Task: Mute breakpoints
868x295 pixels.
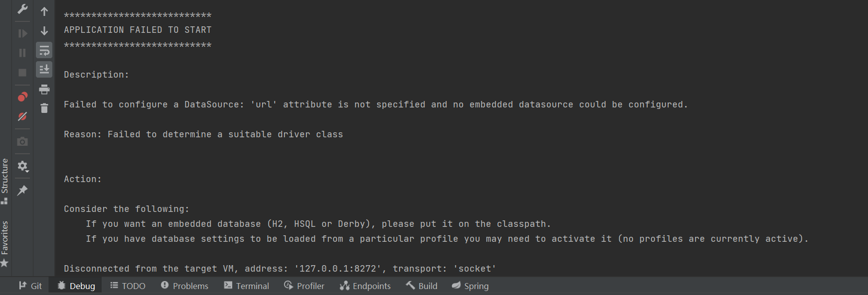Action: pos(22,117)
